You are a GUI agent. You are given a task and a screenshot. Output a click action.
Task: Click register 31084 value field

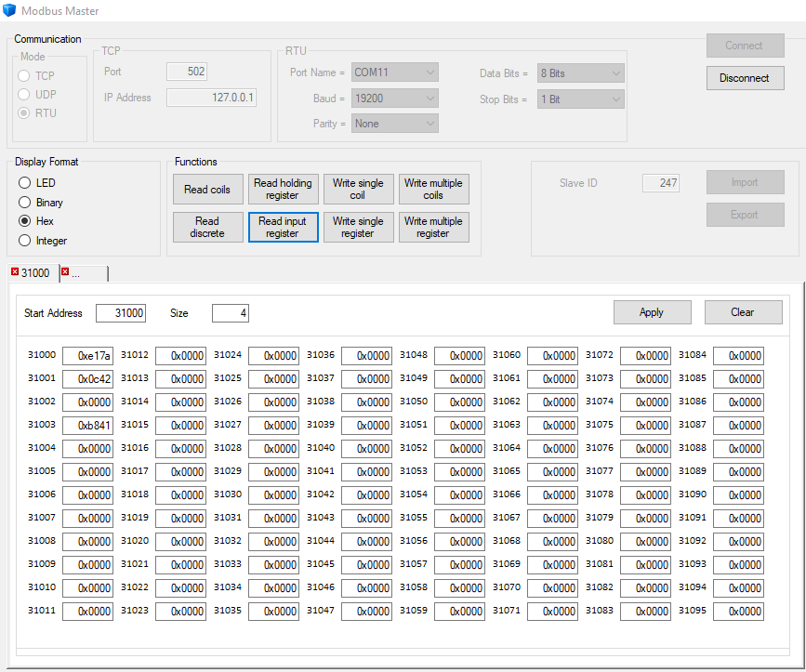739,356
